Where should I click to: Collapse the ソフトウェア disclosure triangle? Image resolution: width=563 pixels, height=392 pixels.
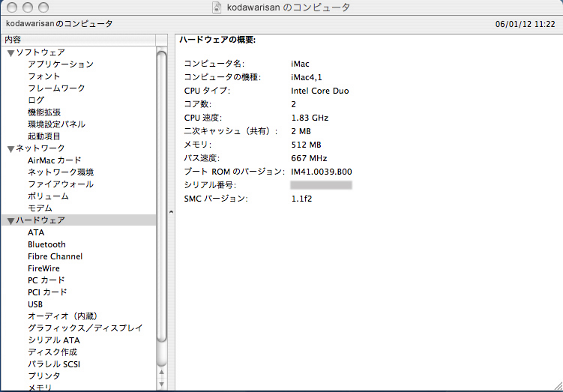[10, 52]
